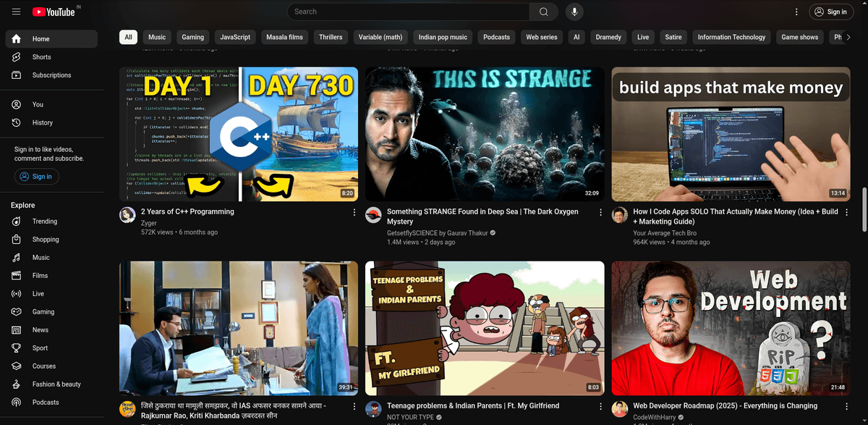
Task: Click Sign in button in header
Action: tap(830, 12)
